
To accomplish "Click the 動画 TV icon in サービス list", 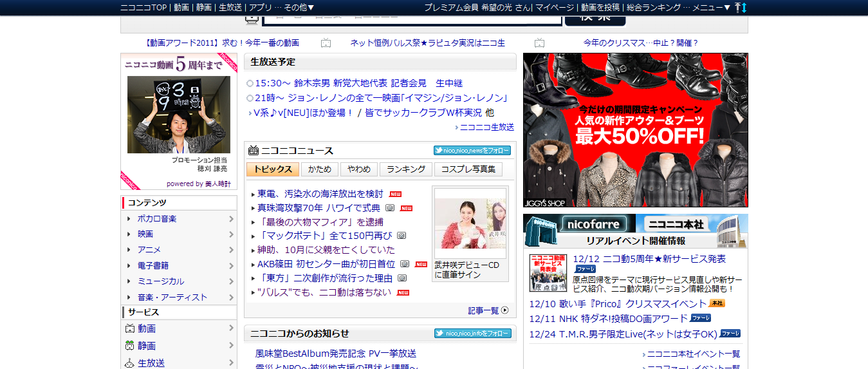I will [129, 328].
